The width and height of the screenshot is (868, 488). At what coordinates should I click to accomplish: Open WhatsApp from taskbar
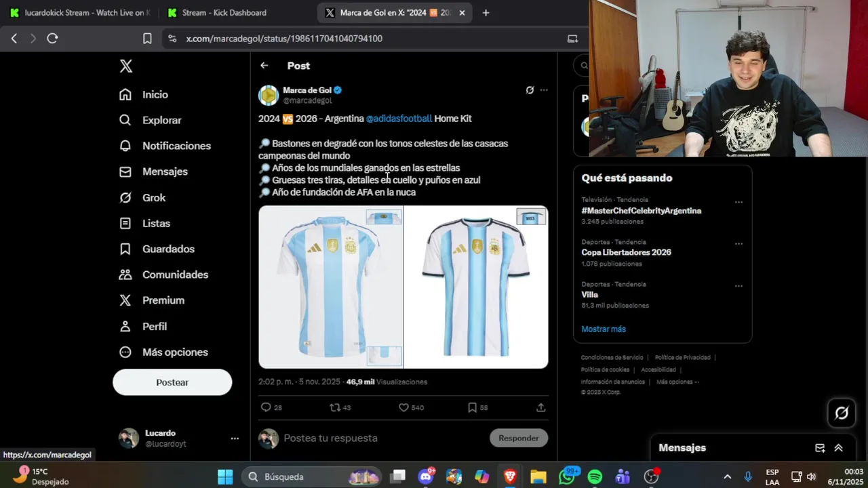567,476
